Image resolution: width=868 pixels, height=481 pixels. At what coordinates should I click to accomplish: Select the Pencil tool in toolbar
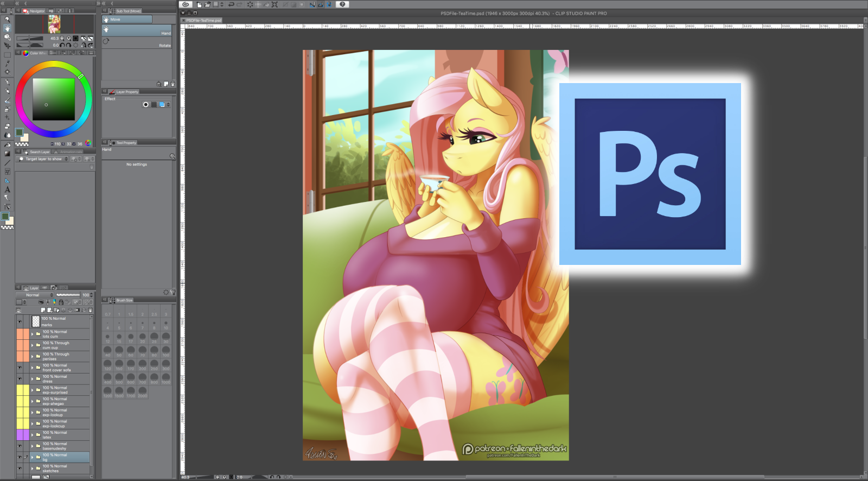click(7, 91)
